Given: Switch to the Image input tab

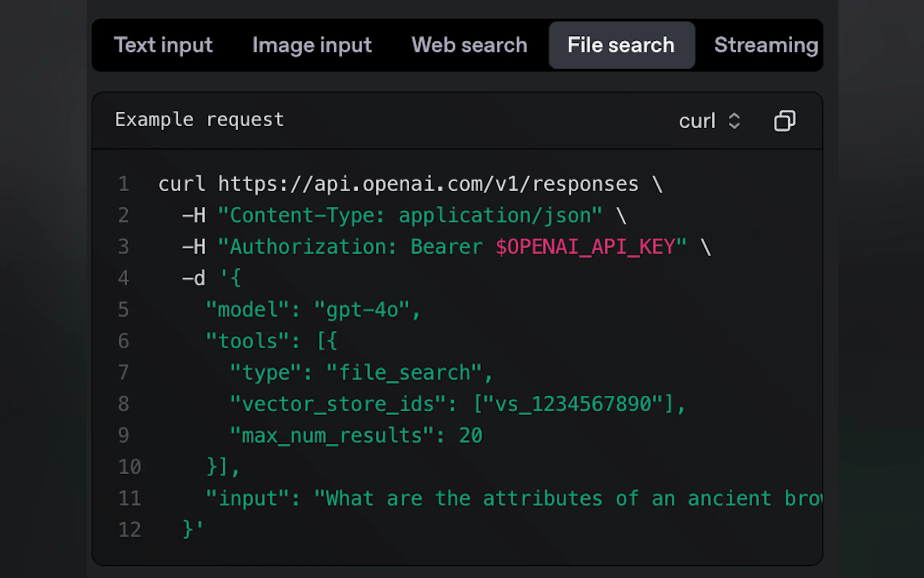Looking at the screenshot, I should coord(312,45).
